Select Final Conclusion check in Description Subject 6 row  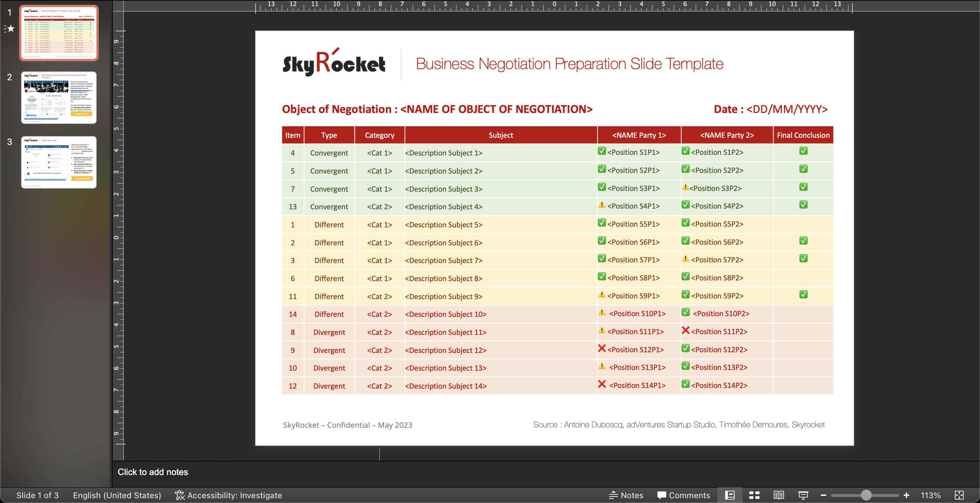[803, 241]
